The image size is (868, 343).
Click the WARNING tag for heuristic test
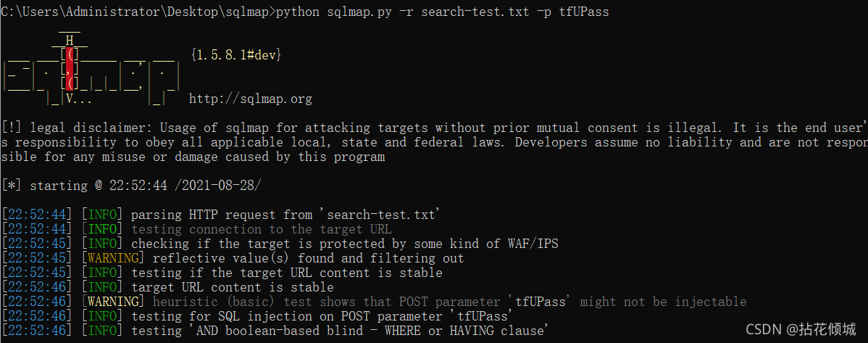tap(113, 302)
